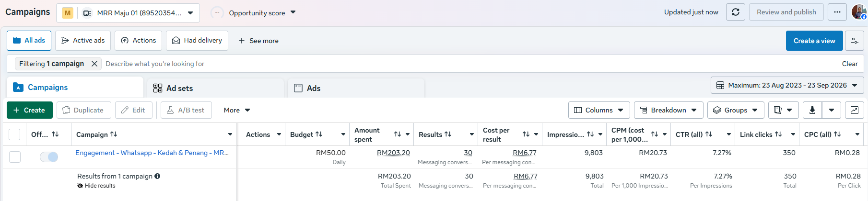Toggle the Engagement Whatsapp campaign on/off switch
The width and height of the screenshot is (868, 201).
pyautogui.click(x=49, y=156)
